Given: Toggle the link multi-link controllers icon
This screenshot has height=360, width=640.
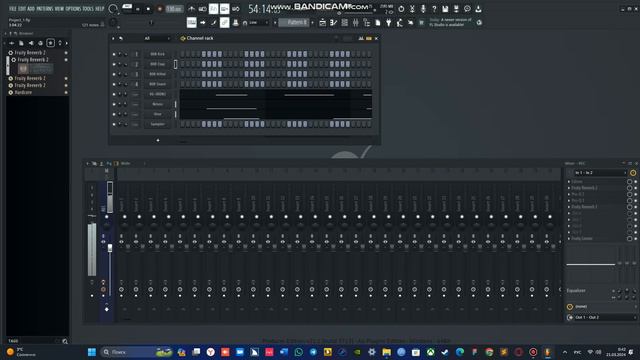Looking at the screenshot, I should click(224, 23).
